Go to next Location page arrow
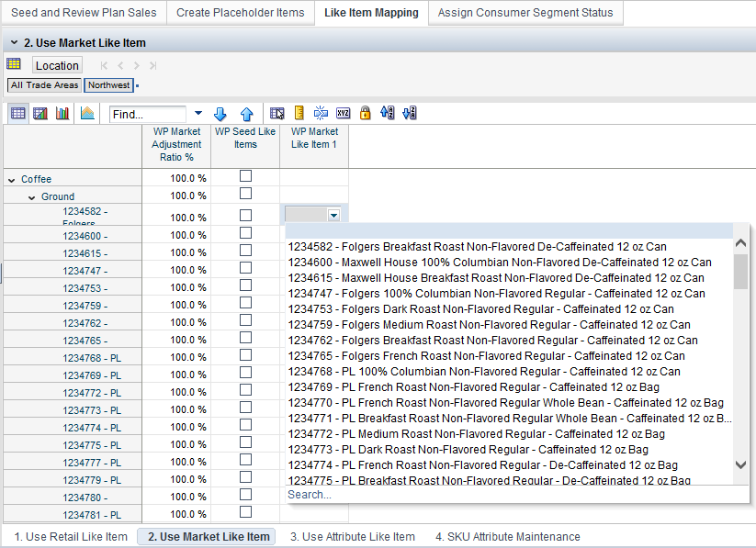This screenshot has width=756, height=548. 137,65
